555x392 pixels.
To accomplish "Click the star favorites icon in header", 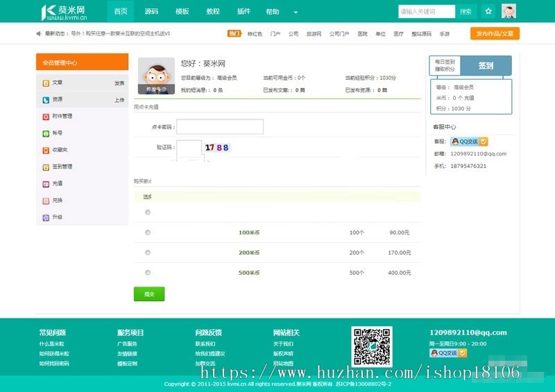I will click(x=488, y=11).
